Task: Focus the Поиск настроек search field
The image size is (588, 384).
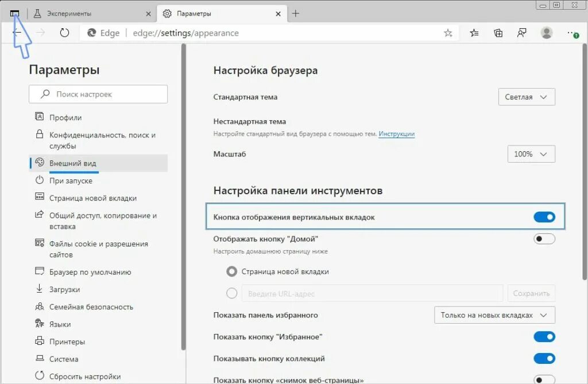Action: pos(98,94)
